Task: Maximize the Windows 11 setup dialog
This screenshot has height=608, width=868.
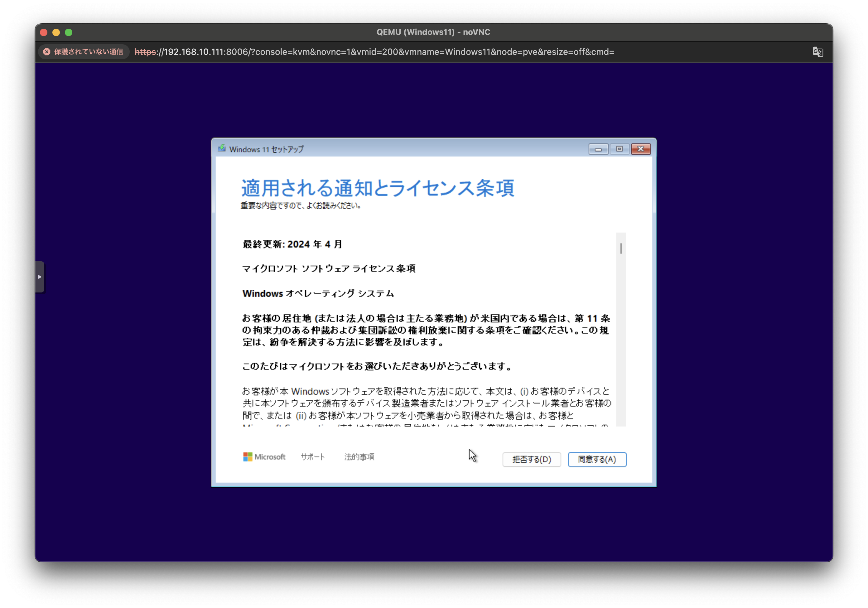Action: pyautogui.click(x=619, y=149)
